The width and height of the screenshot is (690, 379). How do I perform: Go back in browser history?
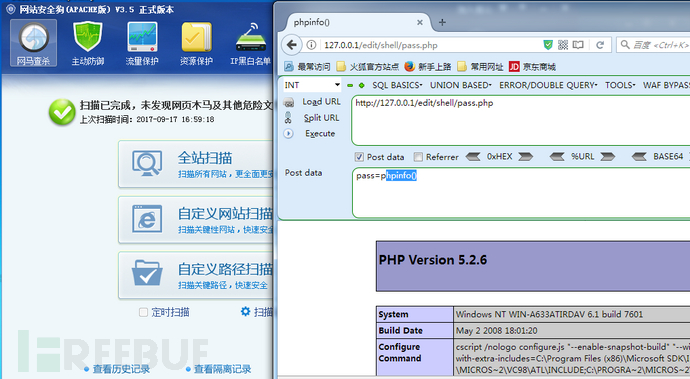click(291, 45)
